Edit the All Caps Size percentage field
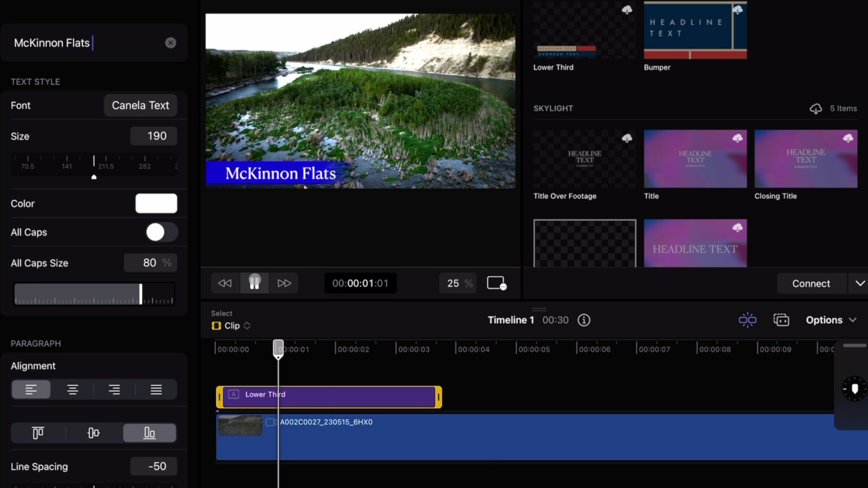This screenshot has width=868, height=488. tap(150, 263)
